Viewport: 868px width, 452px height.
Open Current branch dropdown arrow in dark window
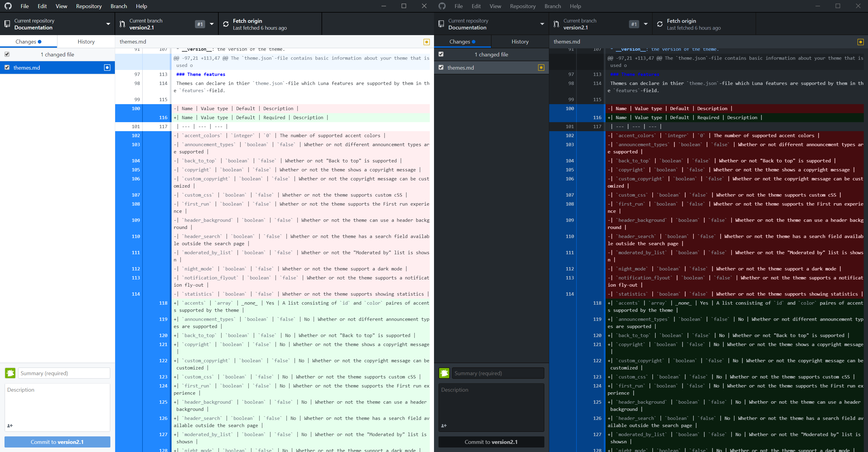[x=646, y=24]
